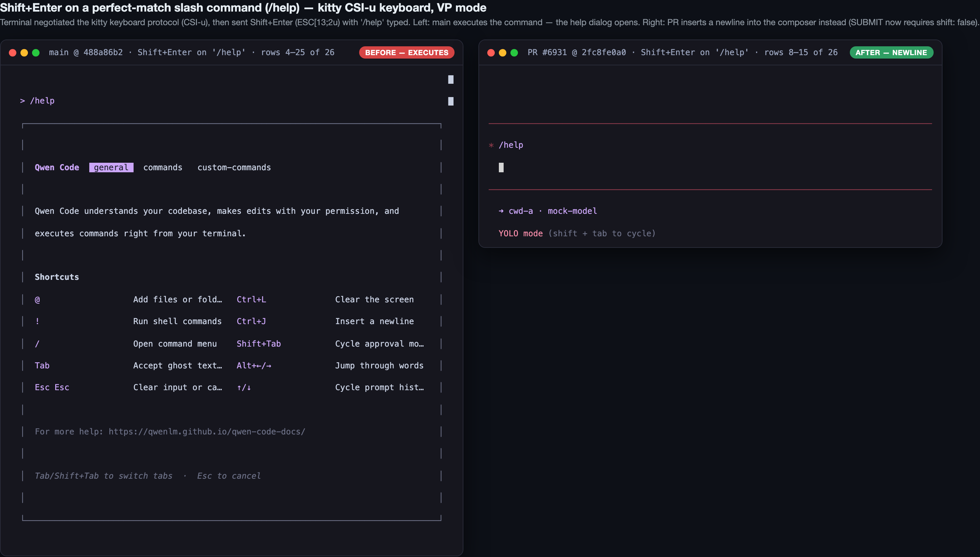
Task: Click the arrow icon before cwd-a
Action: (x=501, y=211)
